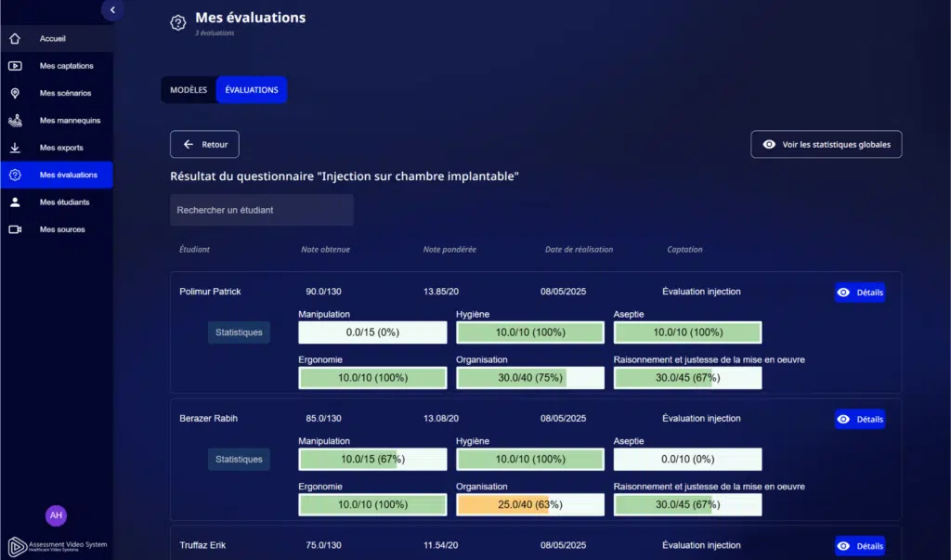Image resolution: width=951 pixels, height=560 pixels.
Task: Open Mes scénarios section
Action: click(x=66, y=94)
